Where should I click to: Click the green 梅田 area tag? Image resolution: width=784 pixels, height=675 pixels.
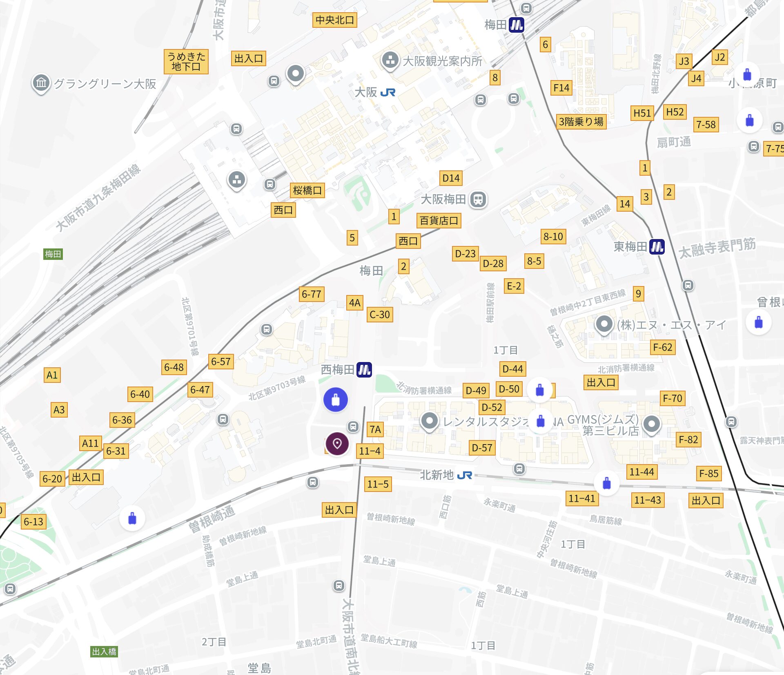(x=53, y=254)
